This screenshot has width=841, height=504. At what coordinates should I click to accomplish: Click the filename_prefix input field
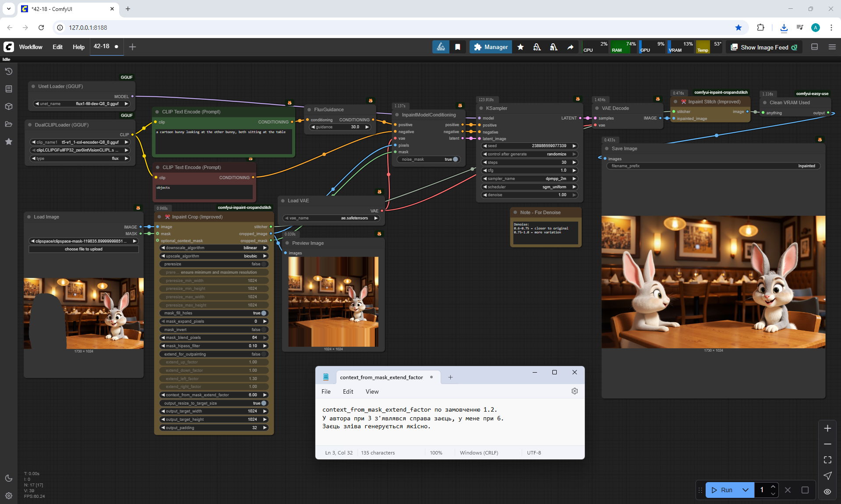pyautogui.click(x=713, y=166)
